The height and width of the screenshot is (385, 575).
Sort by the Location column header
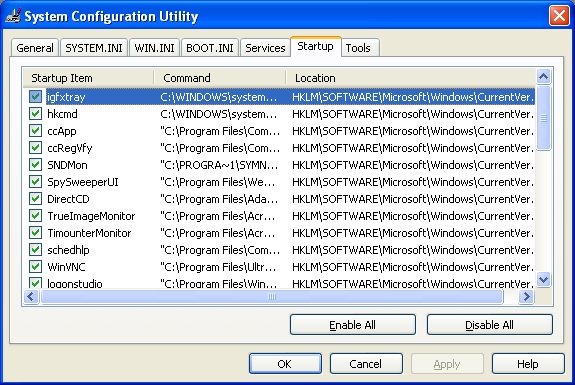(x=411, y=78)
